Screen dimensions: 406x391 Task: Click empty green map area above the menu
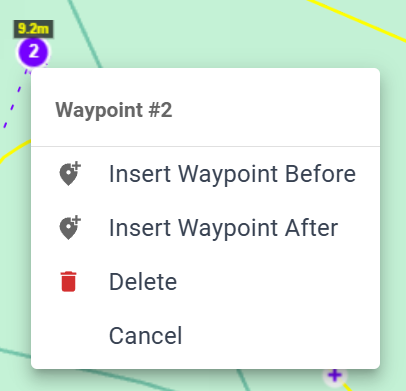pos(200,33)
